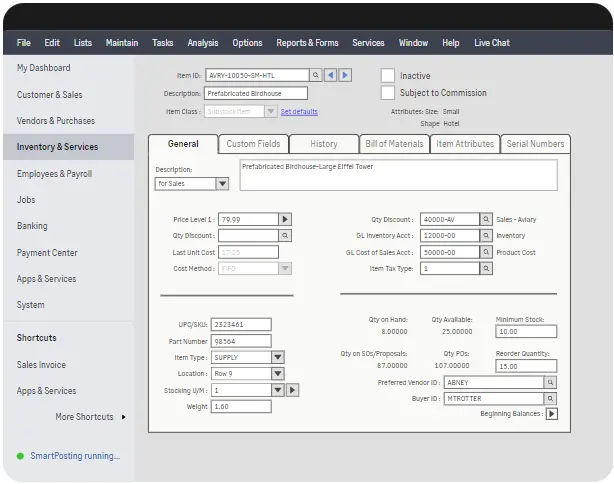Click the Minimum Stock input field

[x=526, y=332]
